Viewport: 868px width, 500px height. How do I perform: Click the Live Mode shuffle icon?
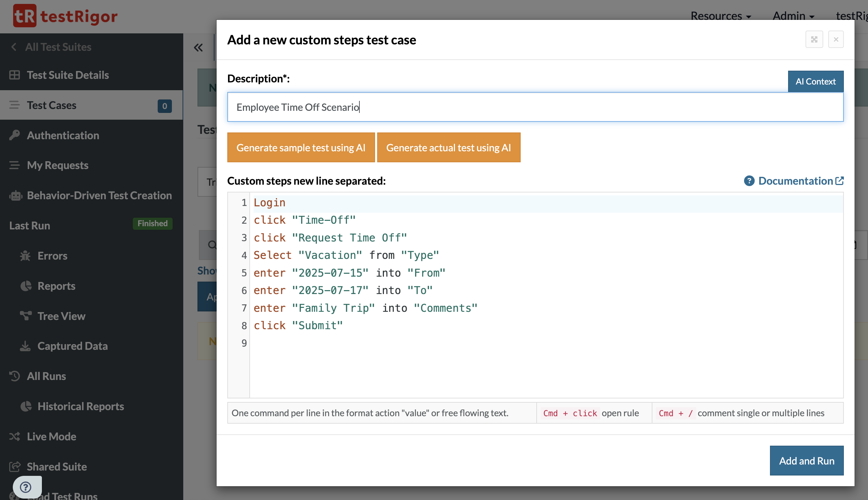pyautogui.click(x=15, y=436)
